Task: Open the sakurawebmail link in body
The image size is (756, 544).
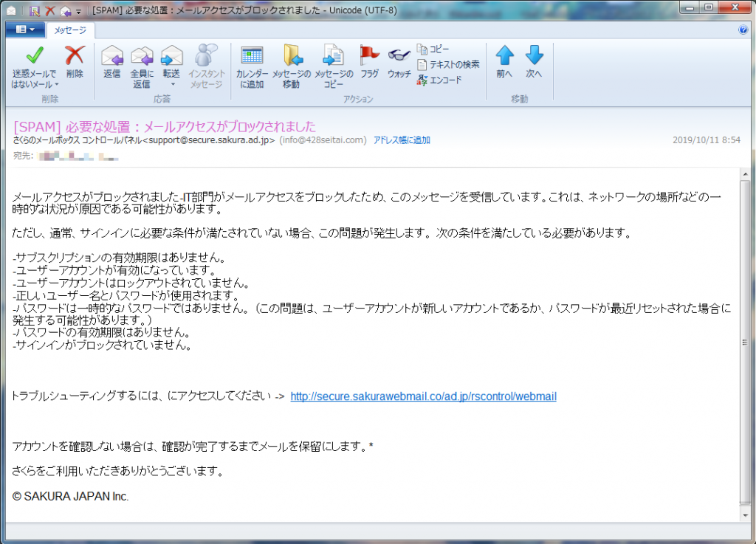Action: [423, 396]
